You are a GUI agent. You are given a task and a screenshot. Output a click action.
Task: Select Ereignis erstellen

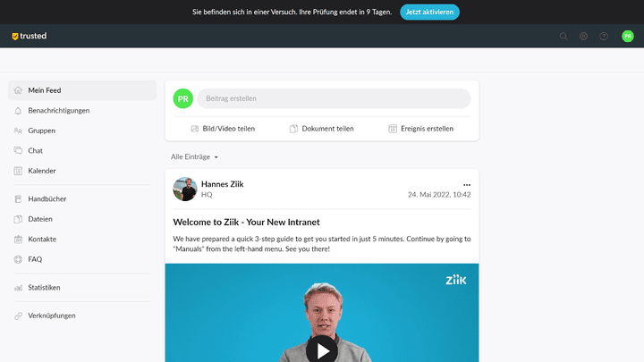[x=421, y=129]
